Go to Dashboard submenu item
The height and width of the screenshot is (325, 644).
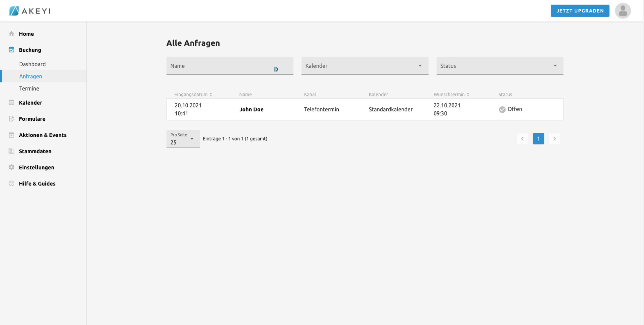32,64
